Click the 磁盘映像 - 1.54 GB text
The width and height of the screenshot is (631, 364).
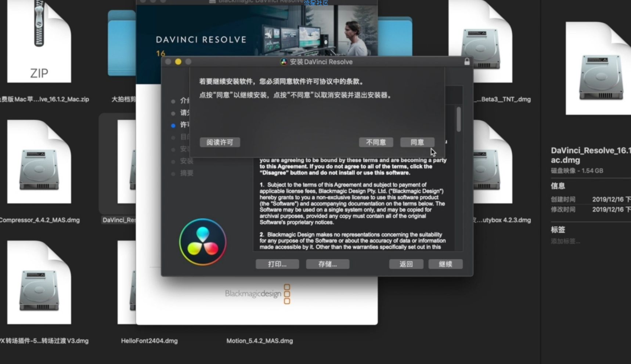click(x=577, y=171)
